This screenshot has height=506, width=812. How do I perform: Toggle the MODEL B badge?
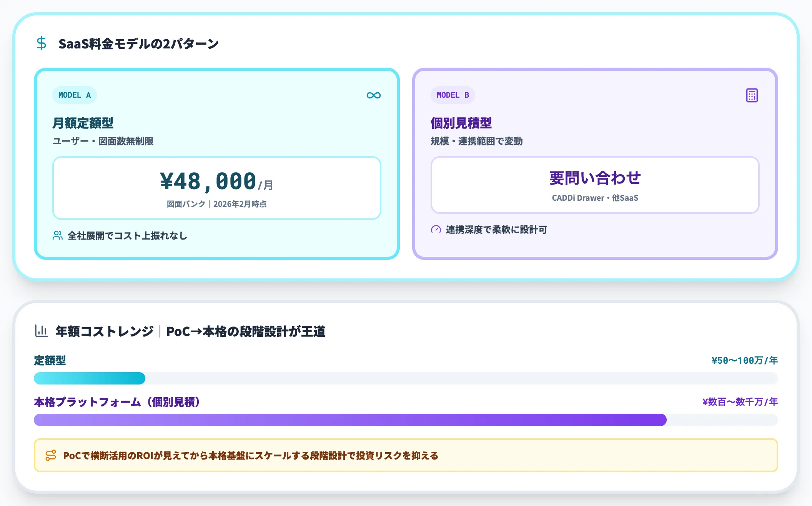coord(453,95)
